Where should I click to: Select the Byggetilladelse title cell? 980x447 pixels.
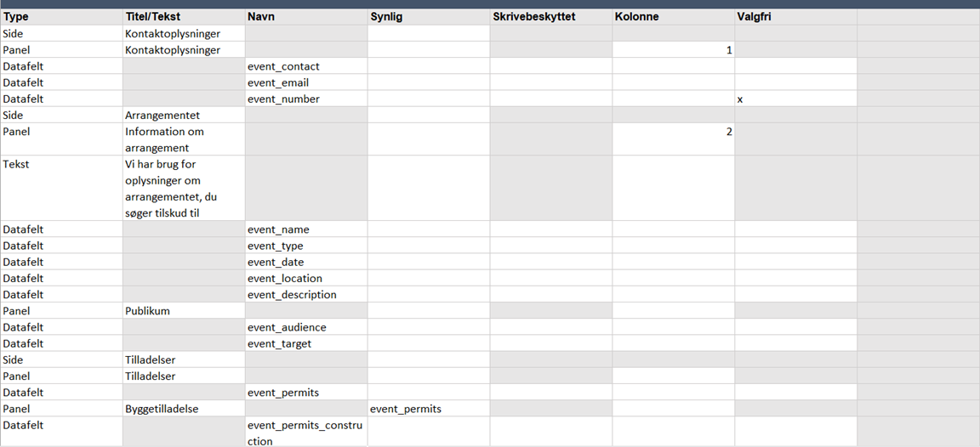183,409
